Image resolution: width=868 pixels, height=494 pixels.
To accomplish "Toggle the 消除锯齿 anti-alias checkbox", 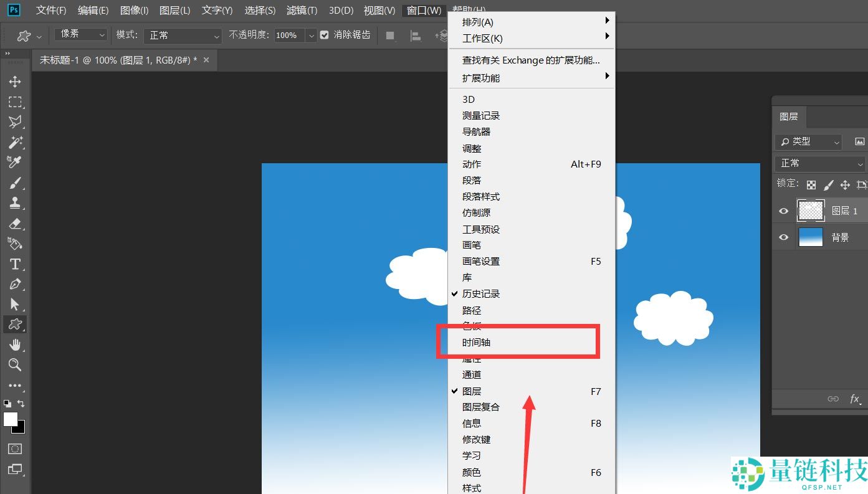I will pos(324,35).
